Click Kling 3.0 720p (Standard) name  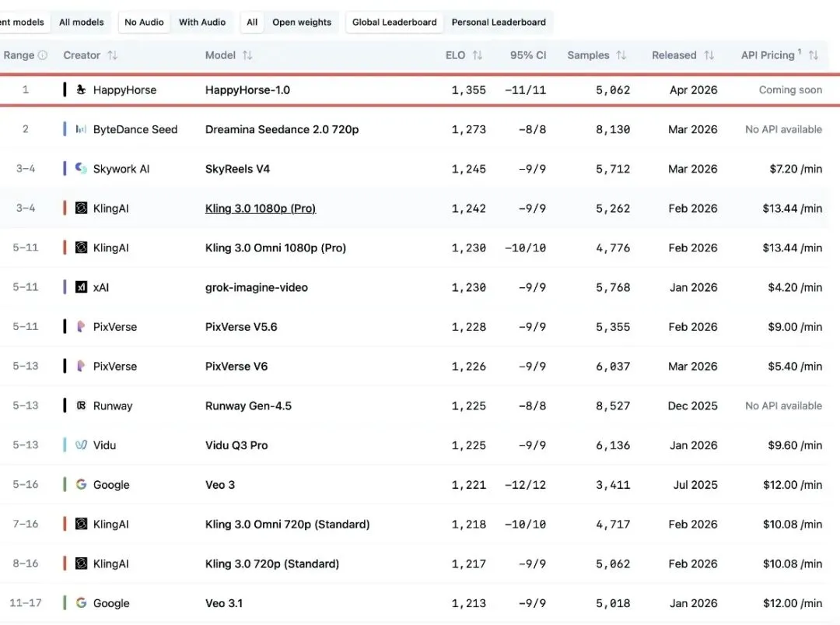click(272, 564)
